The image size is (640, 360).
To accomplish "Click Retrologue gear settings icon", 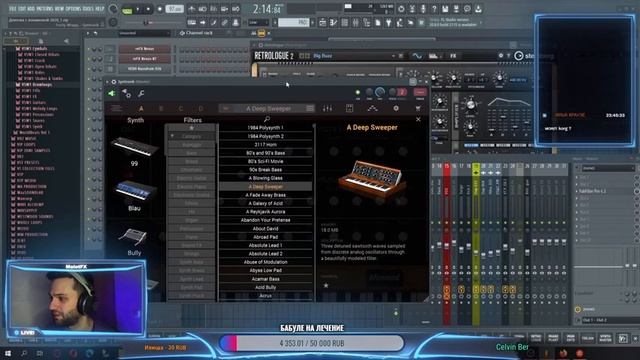I will click(501, 56).
